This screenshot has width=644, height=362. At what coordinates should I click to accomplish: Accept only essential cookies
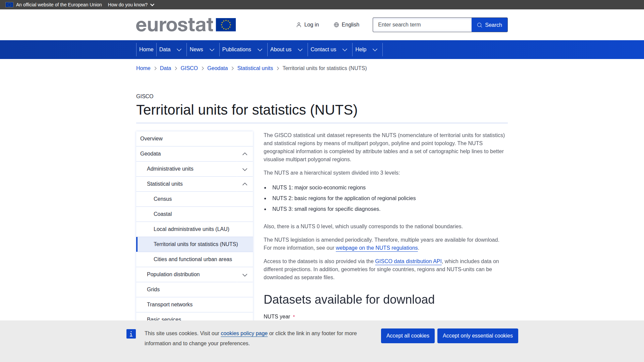click(x=478, y=336)
